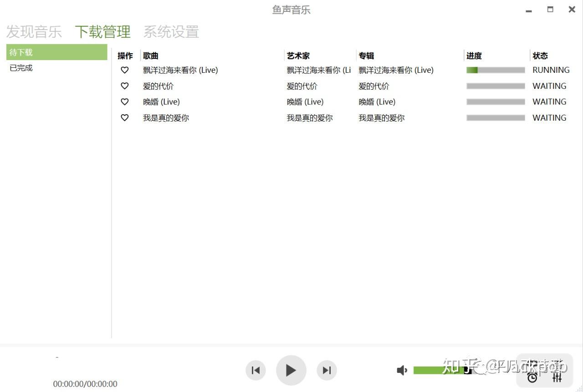
Task: Sort by the 歌曲 column header
Action: point(151,56)
